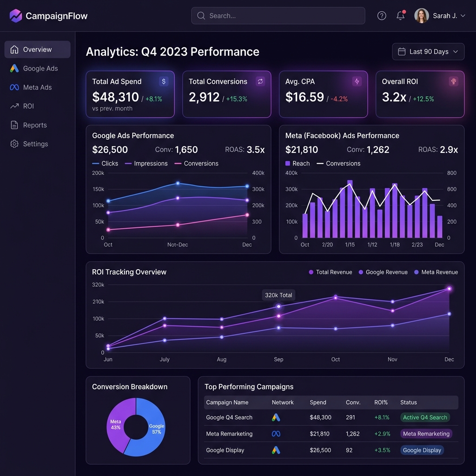Open Reports in the sidebar

point(37,125)
